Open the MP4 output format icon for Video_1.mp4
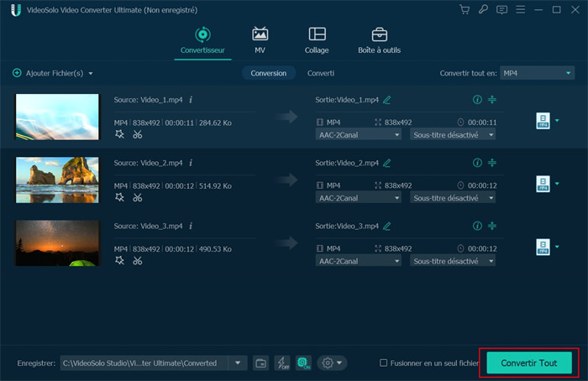This screenshot has width=588, height=381. (543, 121)
